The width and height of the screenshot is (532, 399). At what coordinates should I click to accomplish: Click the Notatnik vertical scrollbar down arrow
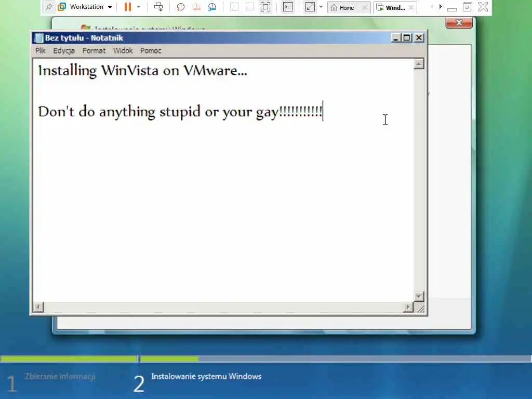click(x=419, y=297)
